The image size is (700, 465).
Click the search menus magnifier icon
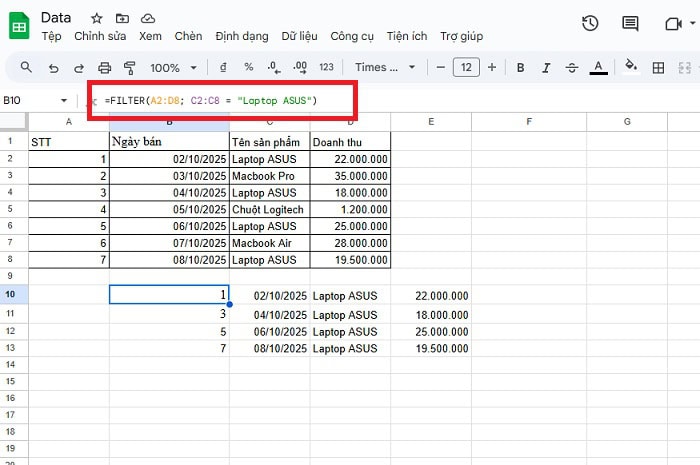(x=26, y=67)
